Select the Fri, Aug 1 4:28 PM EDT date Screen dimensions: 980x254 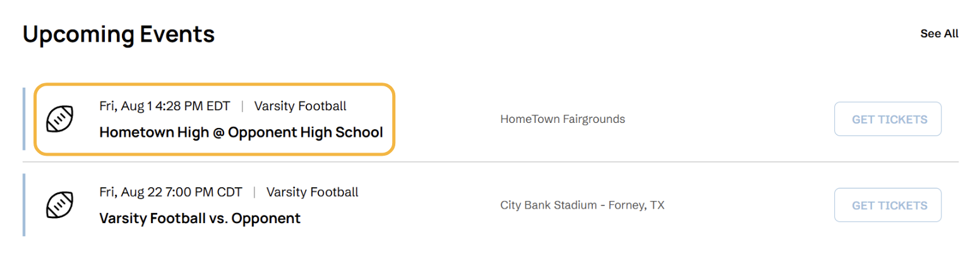(x=165, y=106)
